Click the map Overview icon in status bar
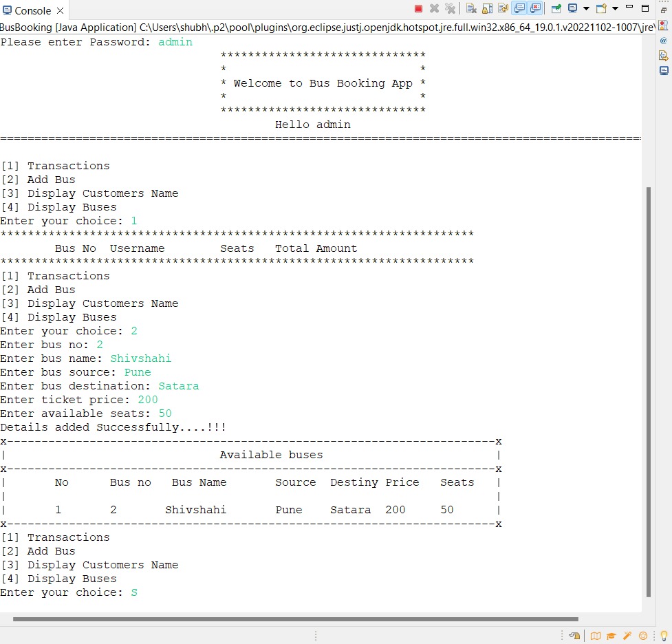The height and width of the screenshot is (644, 672). click(x=595, y=636)
